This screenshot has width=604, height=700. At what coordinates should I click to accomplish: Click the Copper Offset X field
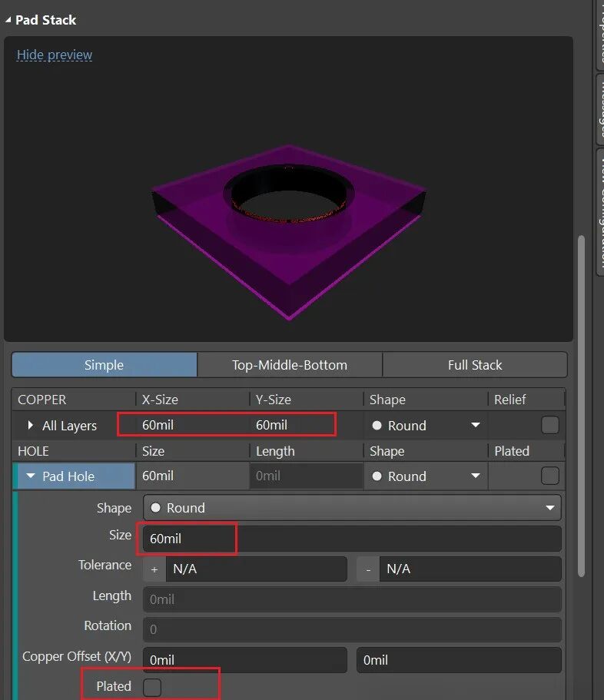pos(244,660)
